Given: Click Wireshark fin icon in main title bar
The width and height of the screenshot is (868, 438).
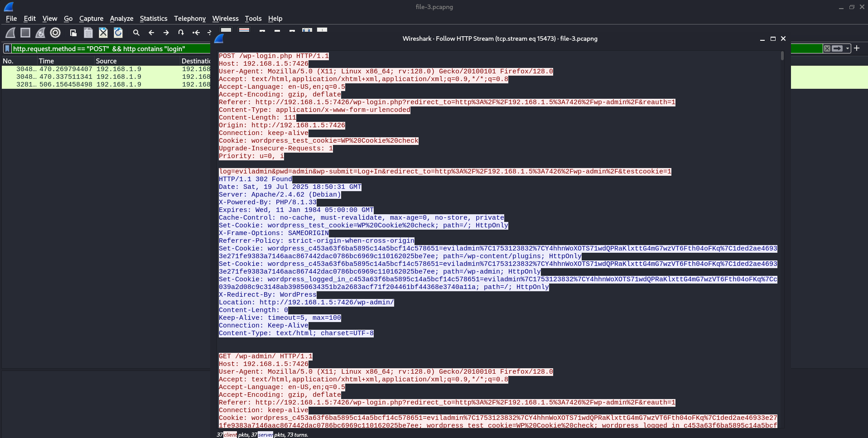Looking at the screenshot, I should tap(9, 6).
